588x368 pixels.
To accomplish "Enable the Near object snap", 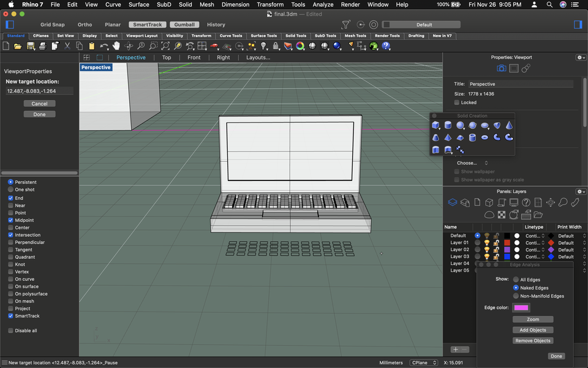I will tap(11, 205).
